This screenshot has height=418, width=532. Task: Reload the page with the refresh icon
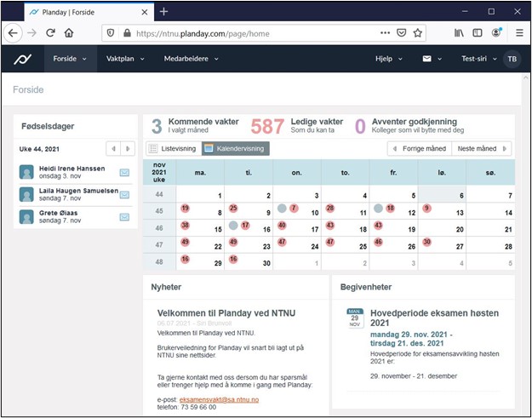tap(50, 33)
